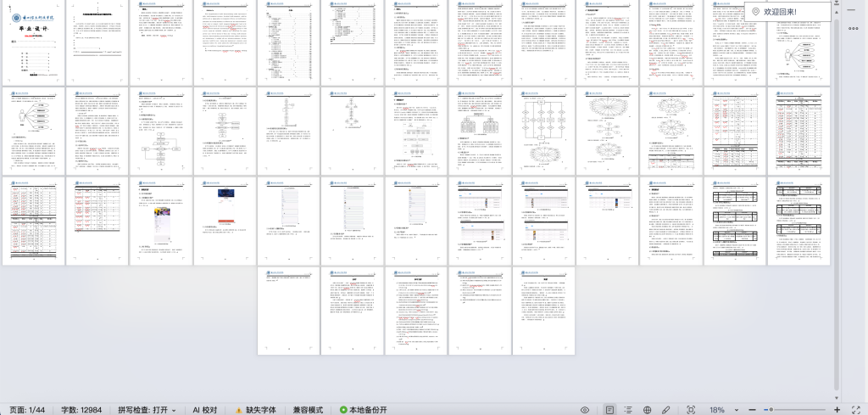
Task: Click the green local backup status icon
Action: pos(343,410)
